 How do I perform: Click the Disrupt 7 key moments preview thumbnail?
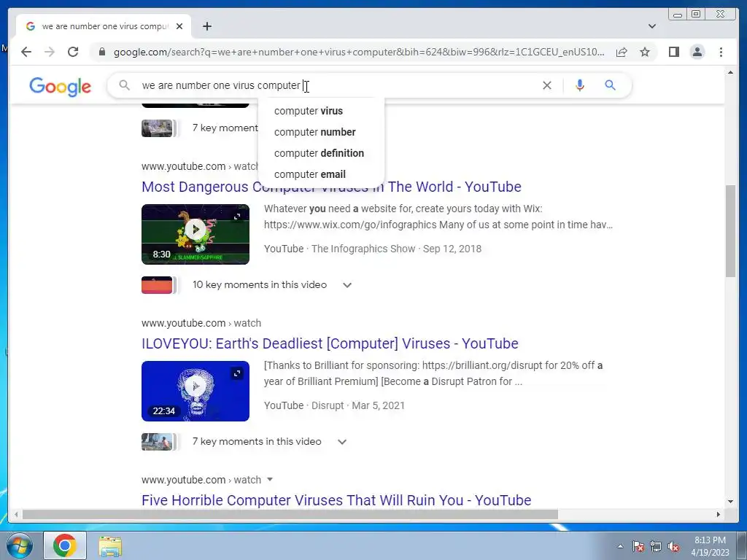pyautogui.click(x=157, y=441)
